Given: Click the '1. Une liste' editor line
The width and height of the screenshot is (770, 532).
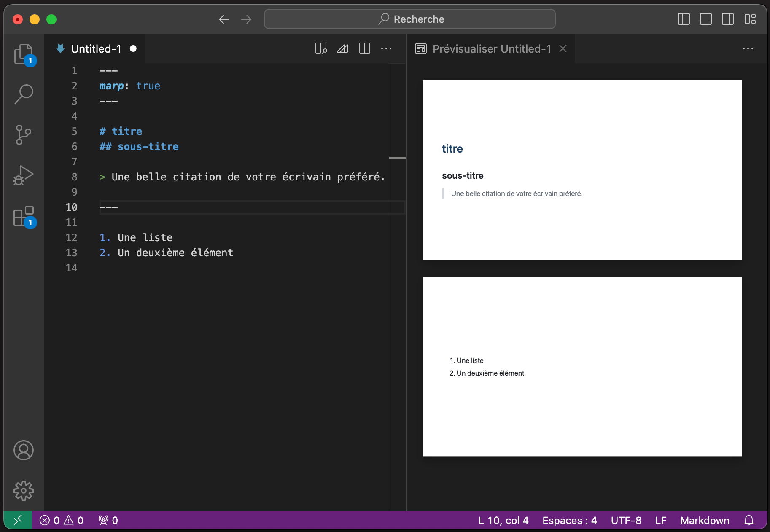Looking at the screenshot, I should click(136, 238).
